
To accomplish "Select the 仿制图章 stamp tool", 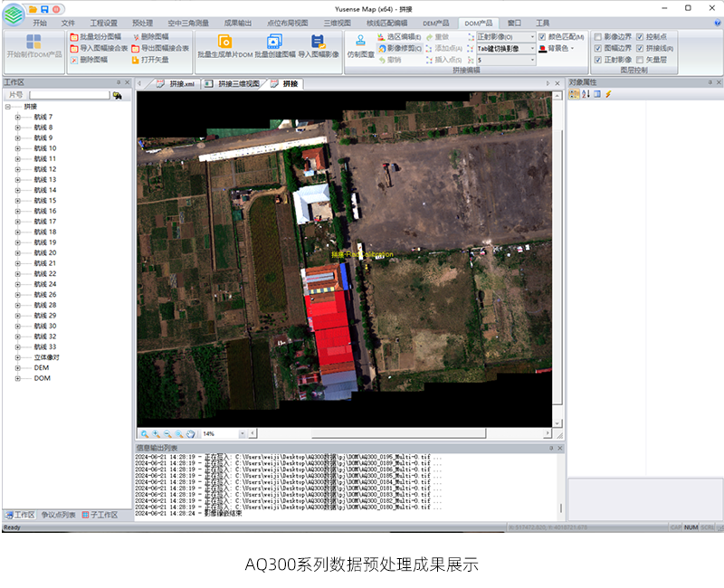I will (x=360, y=41).
